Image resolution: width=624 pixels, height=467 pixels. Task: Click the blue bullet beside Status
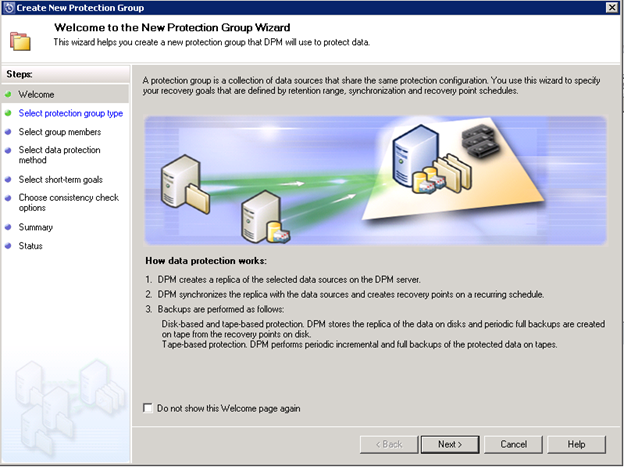[x=8, y=246]
